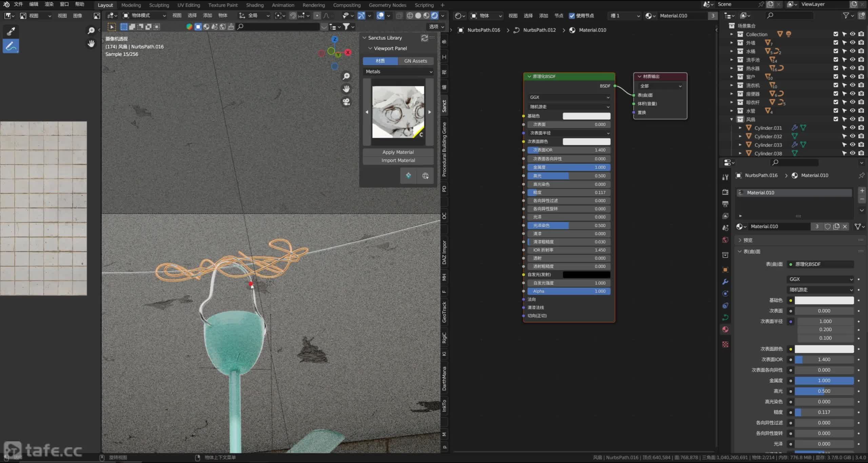Select the Sample color eyedropper tool
The image size is (868, 463).
click(11, 31)
